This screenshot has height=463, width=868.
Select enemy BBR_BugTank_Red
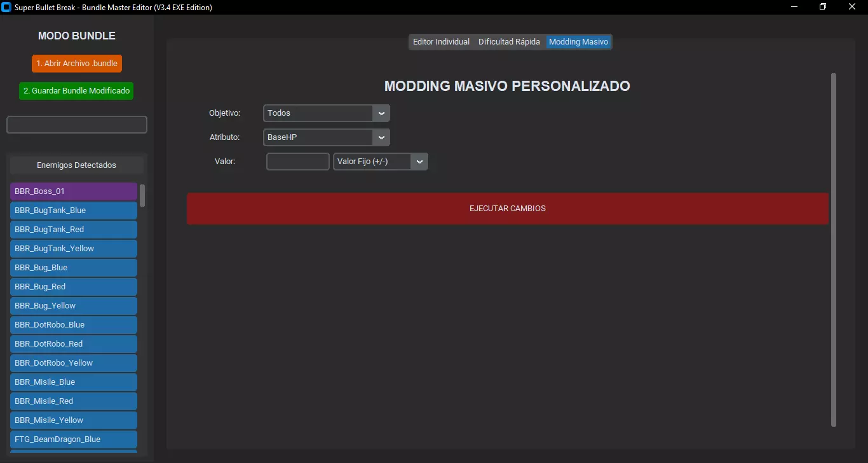(74, 230)
